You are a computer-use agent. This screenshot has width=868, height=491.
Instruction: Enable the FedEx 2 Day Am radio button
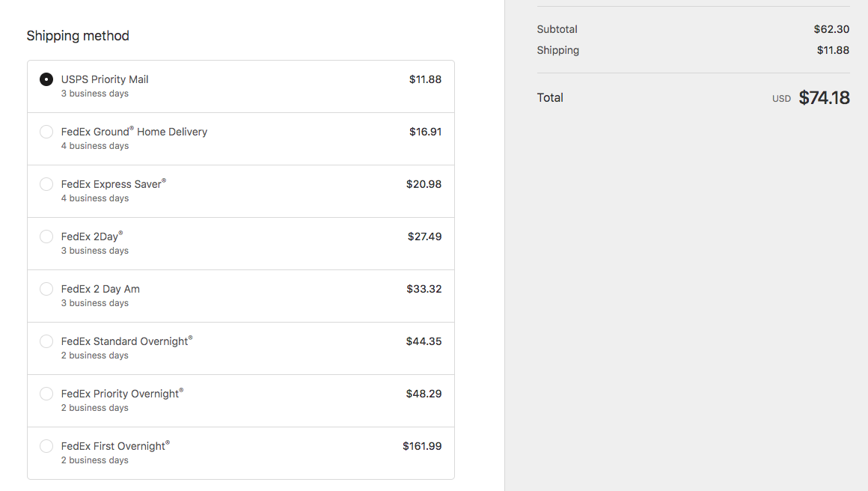[46, 289]
